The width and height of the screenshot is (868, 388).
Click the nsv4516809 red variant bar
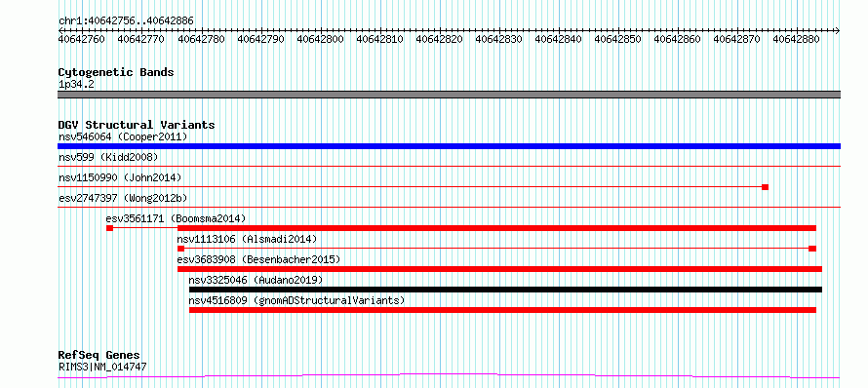point(502,310)
